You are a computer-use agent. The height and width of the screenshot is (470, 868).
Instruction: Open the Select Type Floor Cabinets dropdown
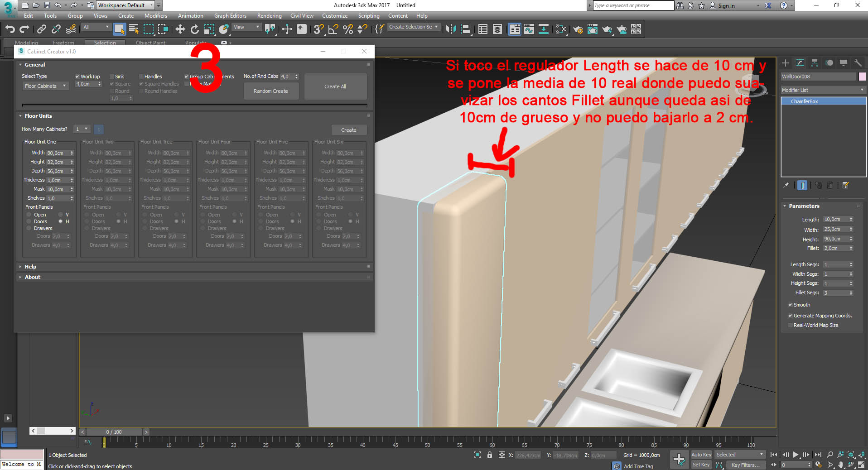click(x=45, y=86)
